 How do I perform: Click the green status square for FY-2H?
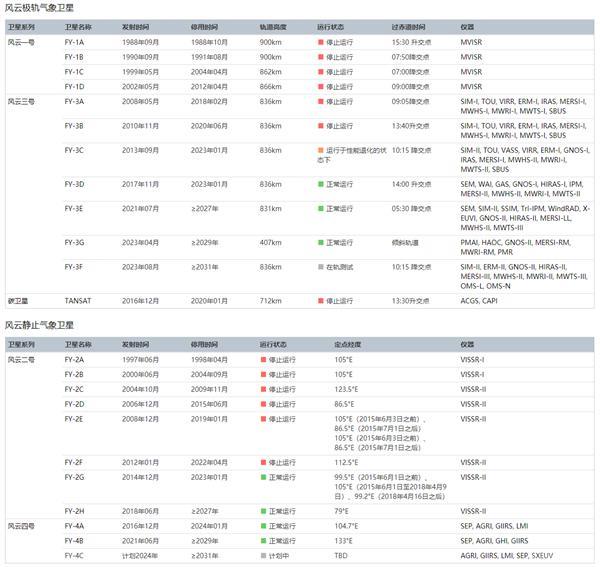pos(262,510)
